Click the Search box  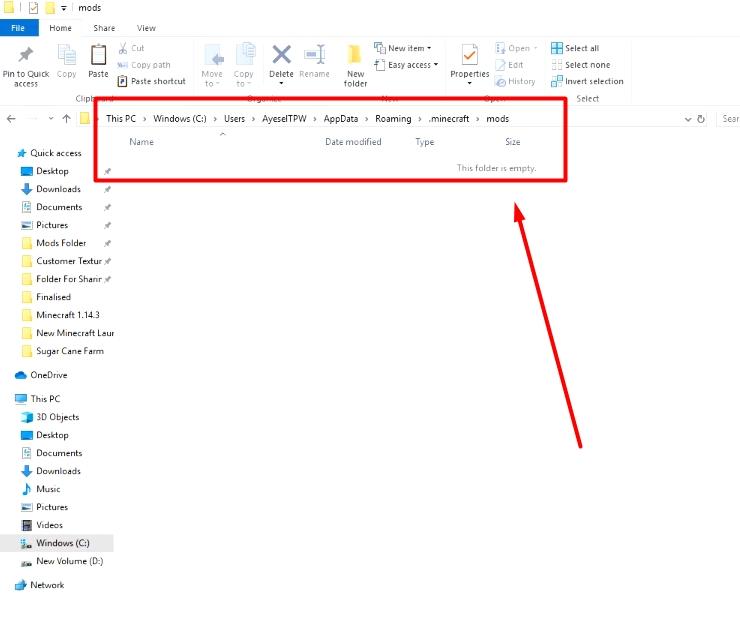[729, 119]
